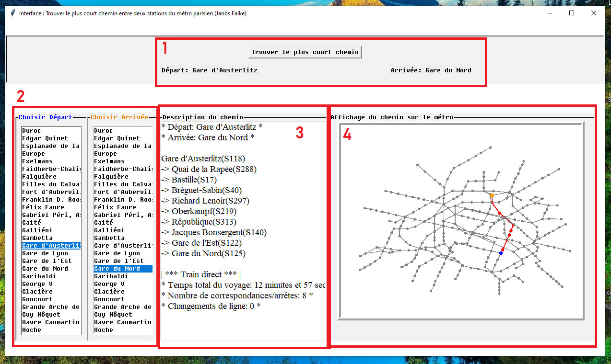Click the '-> Jacques Bonsergent(S140)' step
Viewport: 611px width, 364px height.
click(214, 232)
